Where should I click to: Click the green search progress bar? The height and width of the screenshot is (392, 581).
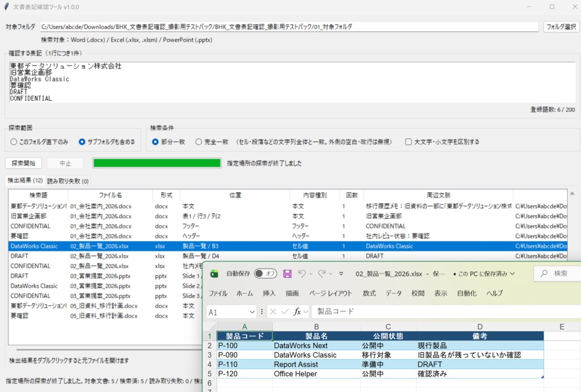[x=157, y=163]
